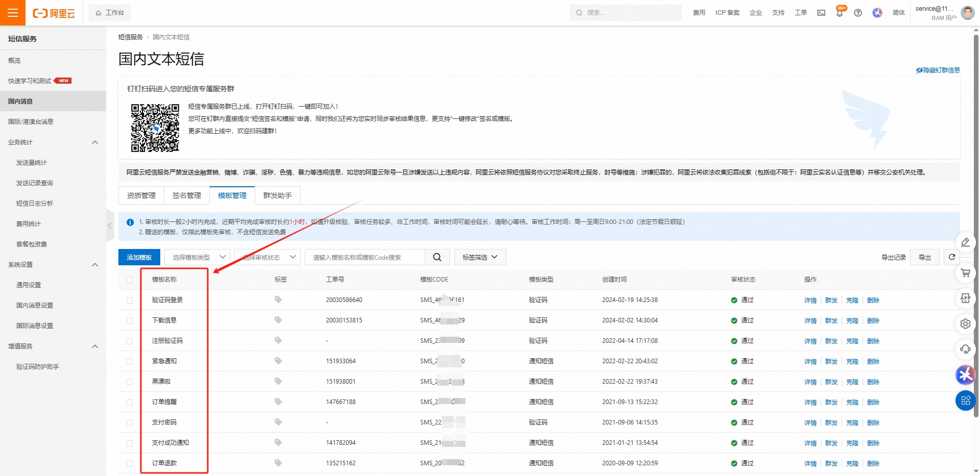Open the hamburger menu in the top-left corner

coord(13,13)
